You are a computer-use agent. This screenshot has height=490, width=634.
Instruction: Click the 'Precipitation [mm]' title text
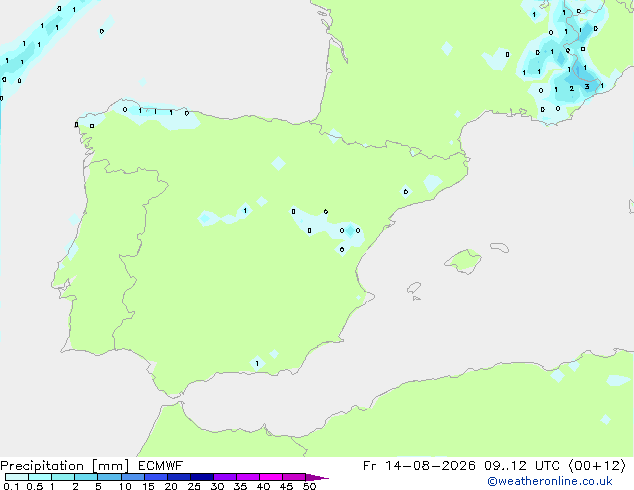65,466
